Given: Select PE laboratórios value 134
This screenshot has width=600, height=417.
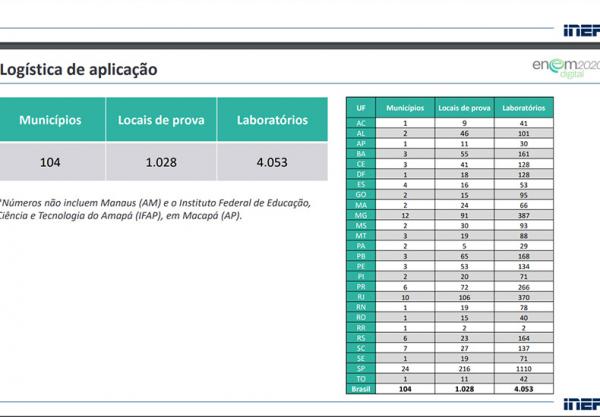Looking at the screenshot, I should click(x=523, y=266).
